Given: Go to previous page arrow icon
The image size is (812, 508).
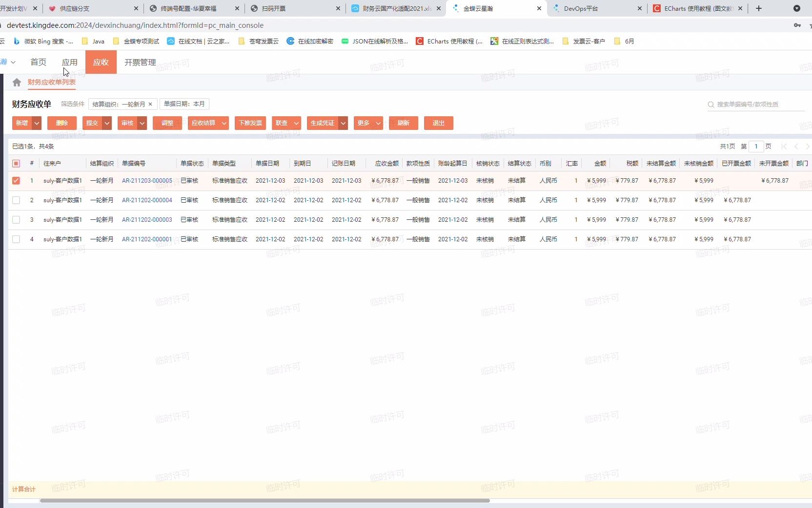Looking at the screenshot, I should [x=796, y=147].
